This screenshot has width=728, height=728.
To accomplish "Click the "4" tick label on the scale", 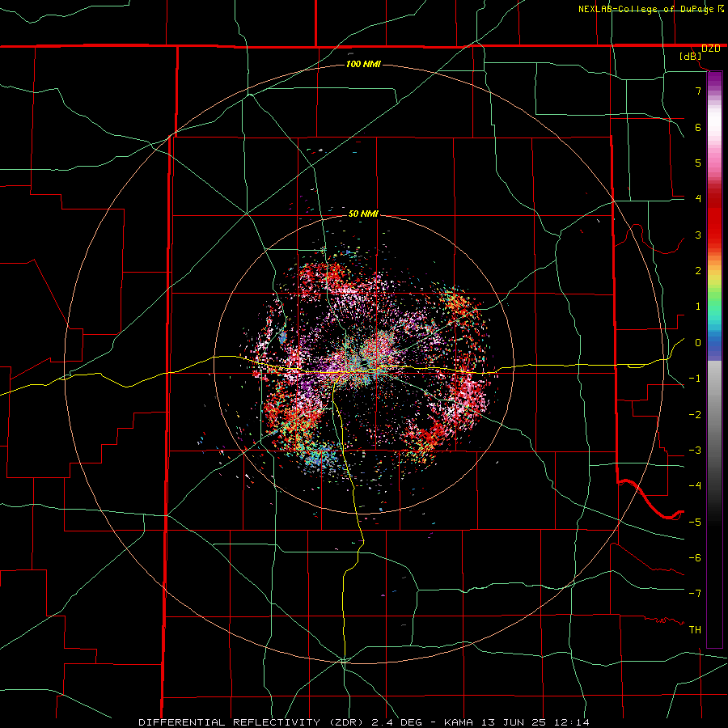I will (698, 199).
